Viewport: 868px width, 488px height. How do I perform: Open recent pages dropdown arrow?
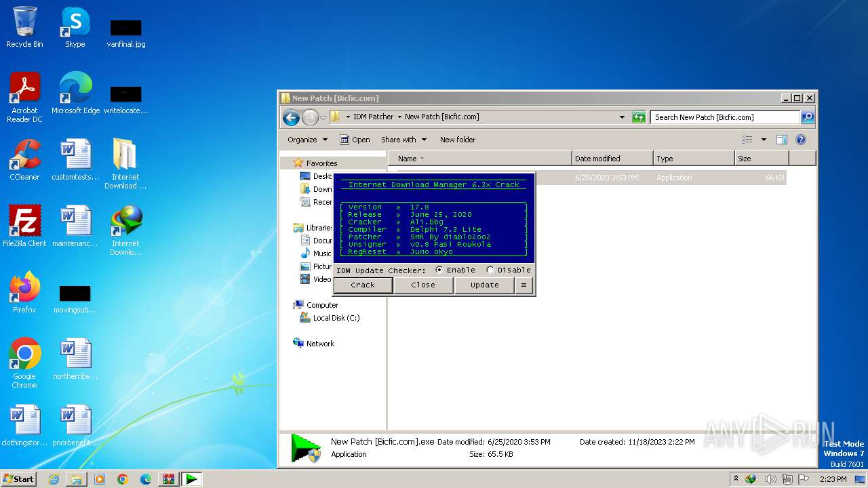(323, 117)
